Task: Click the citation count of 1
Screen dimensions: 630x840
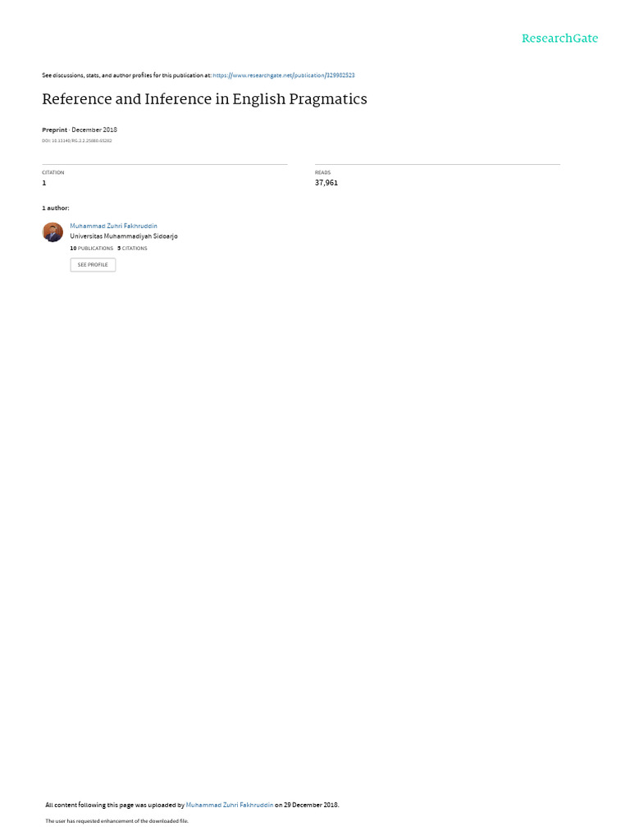Action: pyautogui.click(x=44, y=183)
